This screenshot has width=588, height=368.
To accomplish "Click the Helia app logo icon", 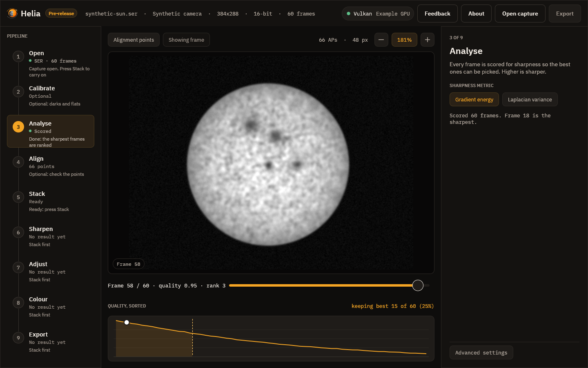I will pos(12,13).
